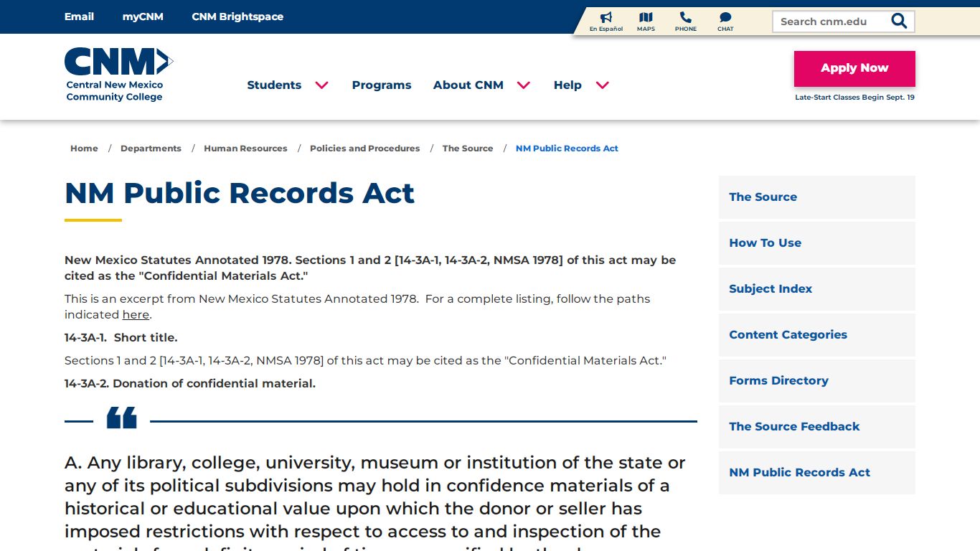The image size is (980, 551).
Task: Open the About CNM menu item
Action: [x=468, y=85]
